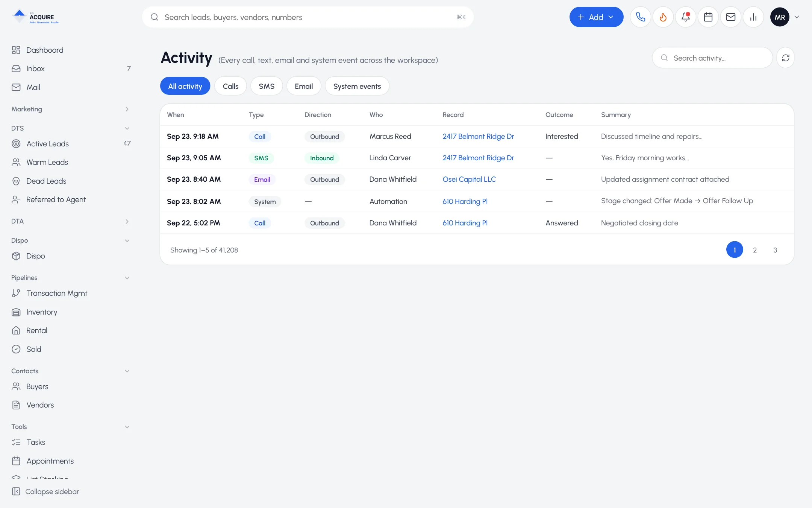Open Transaction Mgmt pipeline
This screenshot has width=812, height=508.
[x=70, y=293]
